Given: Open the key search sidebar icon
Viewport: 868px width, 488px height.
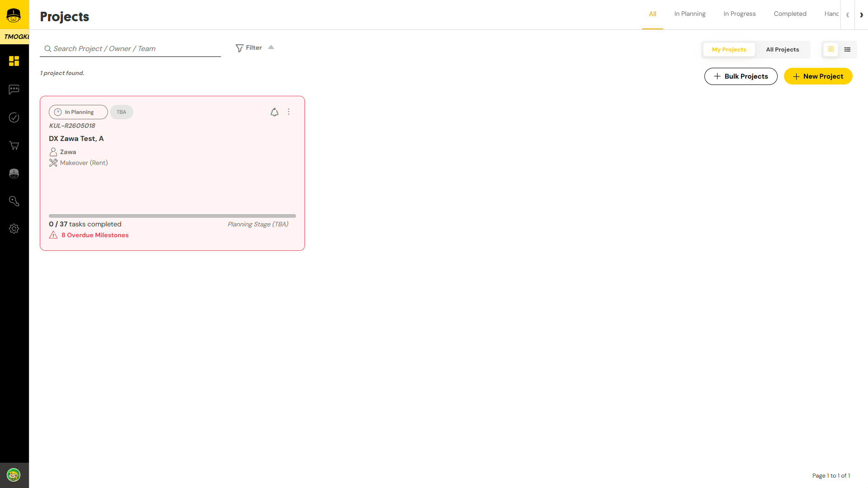Looking at the screenshot, I should [x=14, y=201].
